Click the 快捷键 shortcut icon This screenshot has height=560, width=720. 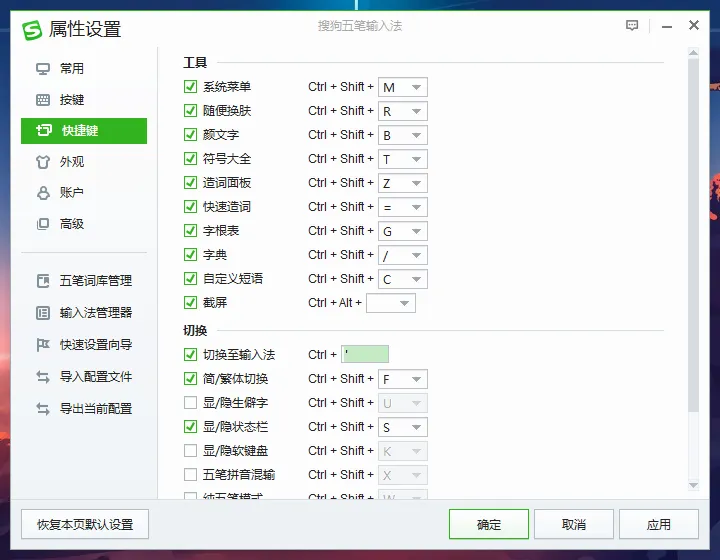click(x=44, y=130)
